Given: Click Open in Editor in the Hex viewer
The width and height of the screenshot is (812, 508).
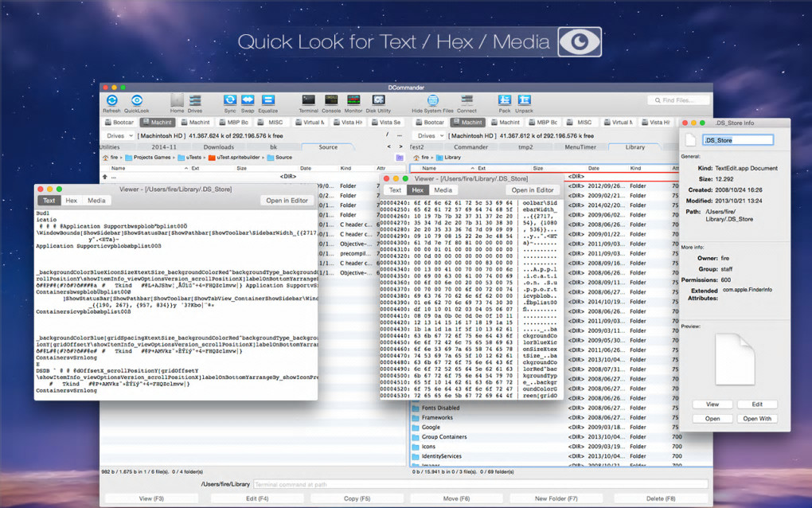Looking at the screenshot, I should click(x=533, y=190).
